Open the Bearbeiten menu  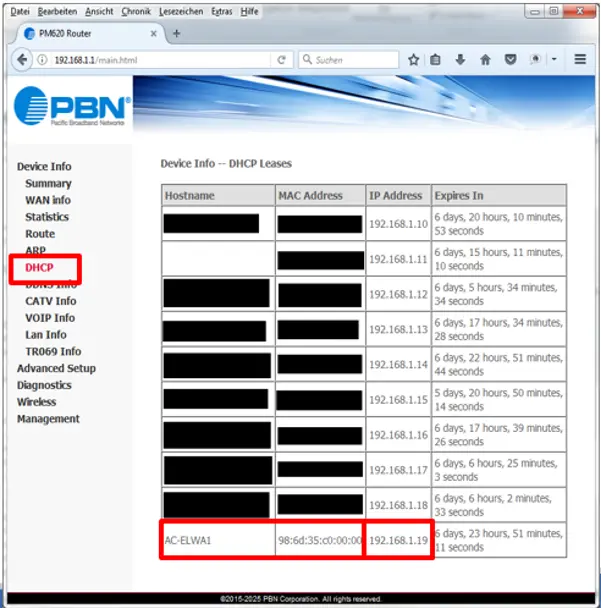(x=57, y=12)
